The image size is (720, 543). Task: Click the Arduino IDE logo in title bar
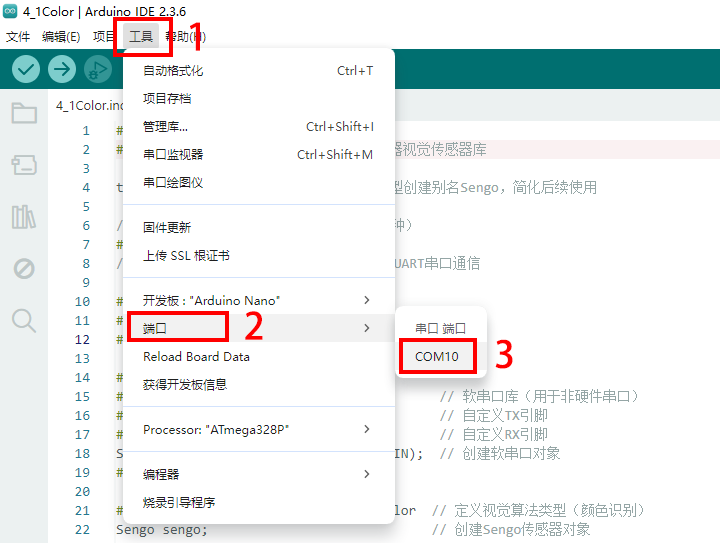(10, 11)
